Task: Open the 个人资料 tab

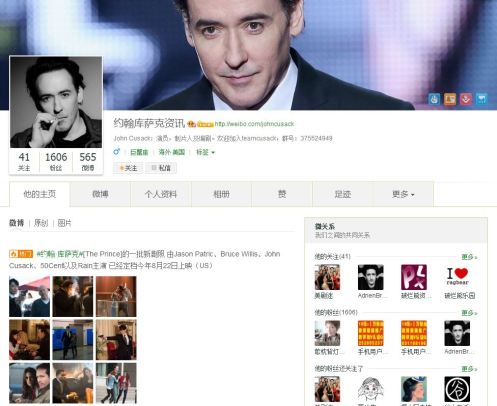Action: (x=161, y=194)
